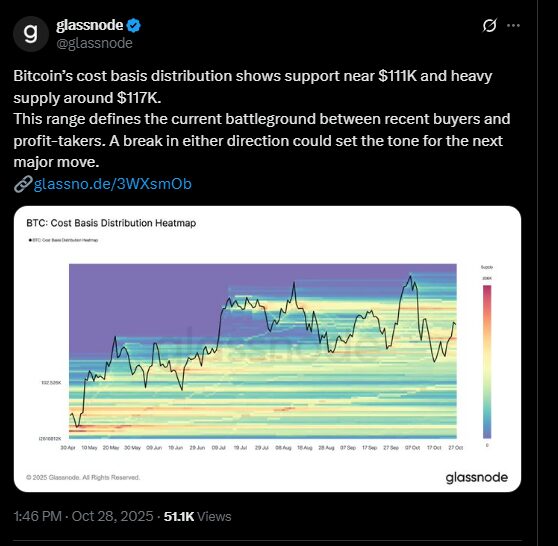558x546 pixels.
Task: Open the Grok explain icon
Action: point(489,25)
